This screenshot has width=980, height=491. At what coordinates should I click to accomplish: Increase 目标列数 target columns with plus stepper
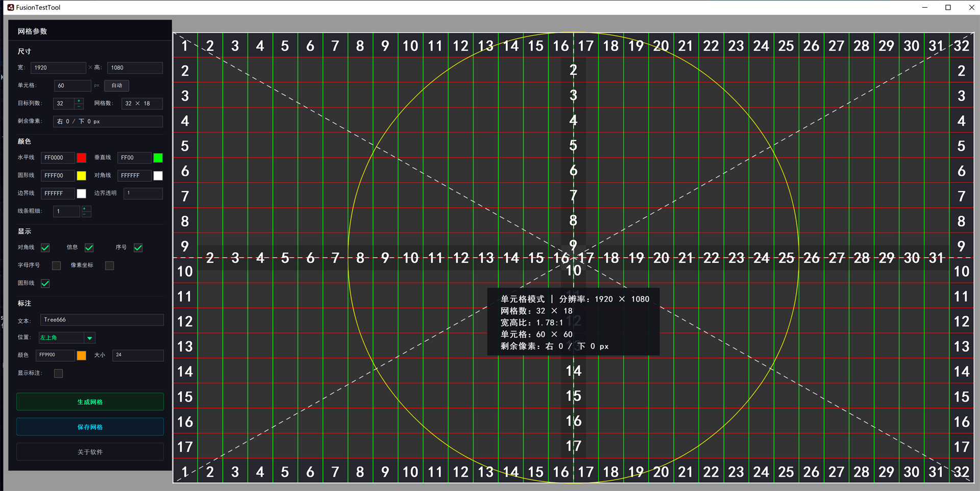[x=79, y=101]
